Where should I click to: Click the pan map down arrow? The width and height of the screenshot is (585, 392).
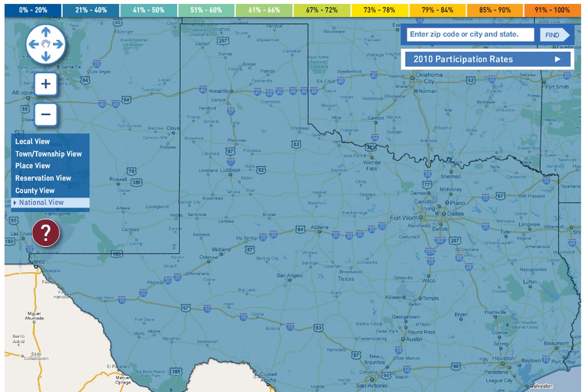45,57
